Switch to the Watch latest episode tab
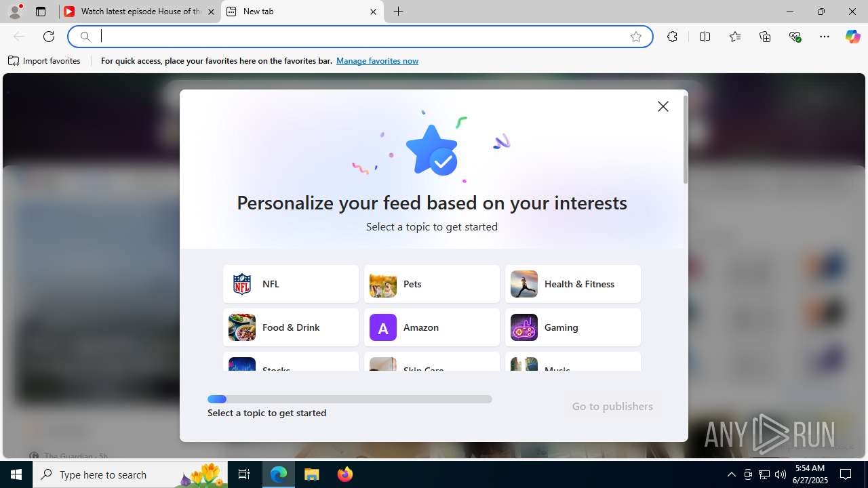 (x=140, y=12)
